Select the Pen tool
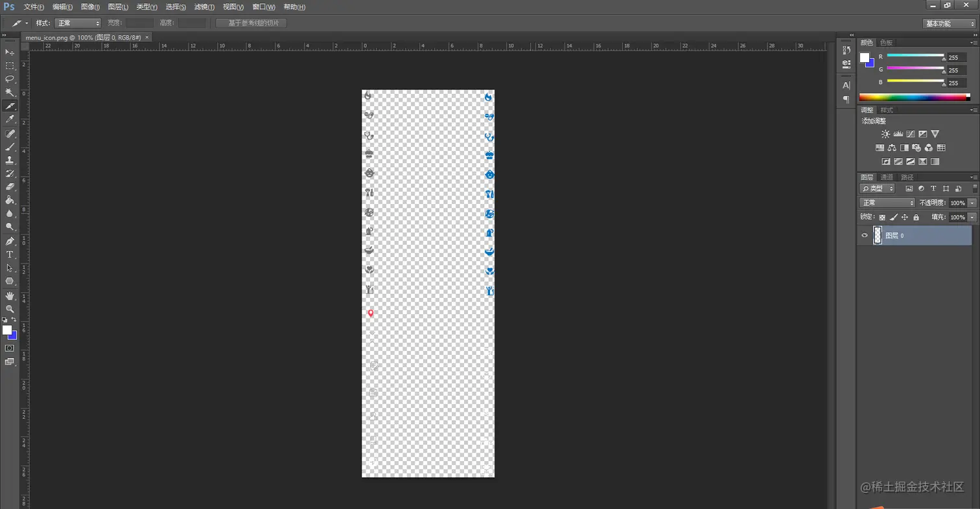 10,241
